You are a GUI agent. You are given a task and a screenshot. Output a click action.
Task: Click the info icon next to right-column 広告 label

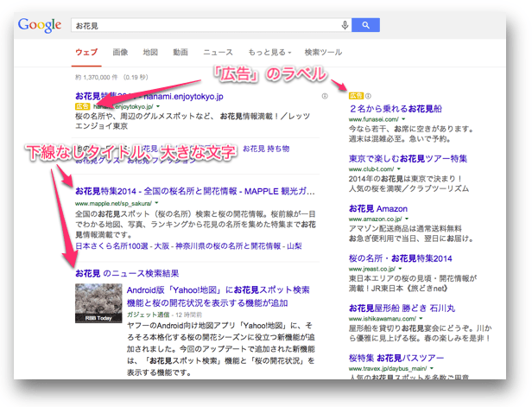(368, 96)
